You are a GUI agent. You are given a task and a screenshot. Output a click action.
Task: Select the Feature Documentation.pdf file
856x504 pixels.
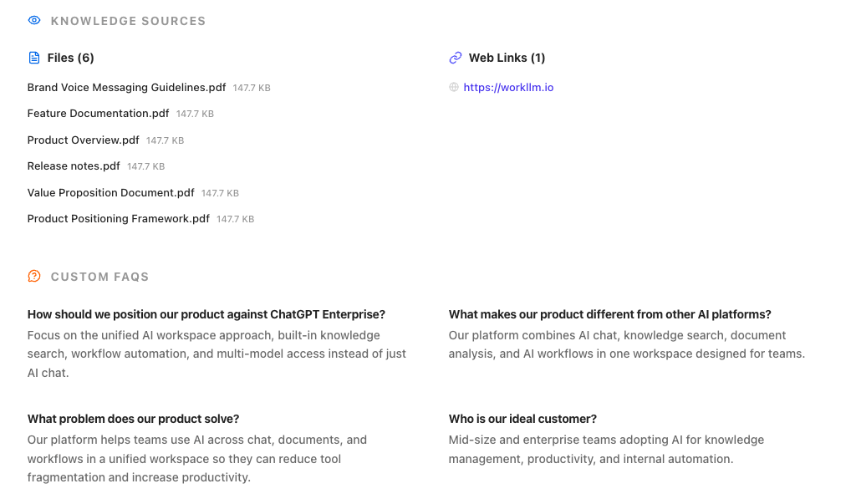[x=98, y=114]
